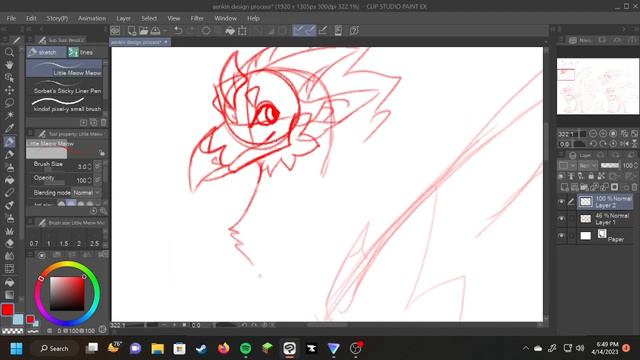
Task: Open layer blending mode dropdown
Action: (x=587, y=165)
